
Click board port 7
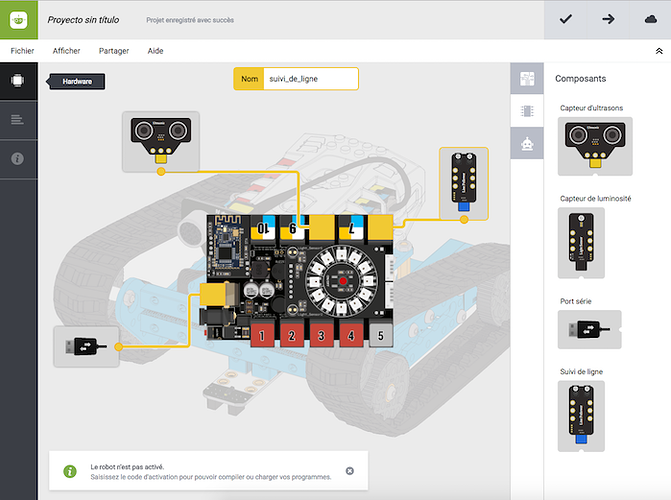pyautogui.click(x=351, y=229)
